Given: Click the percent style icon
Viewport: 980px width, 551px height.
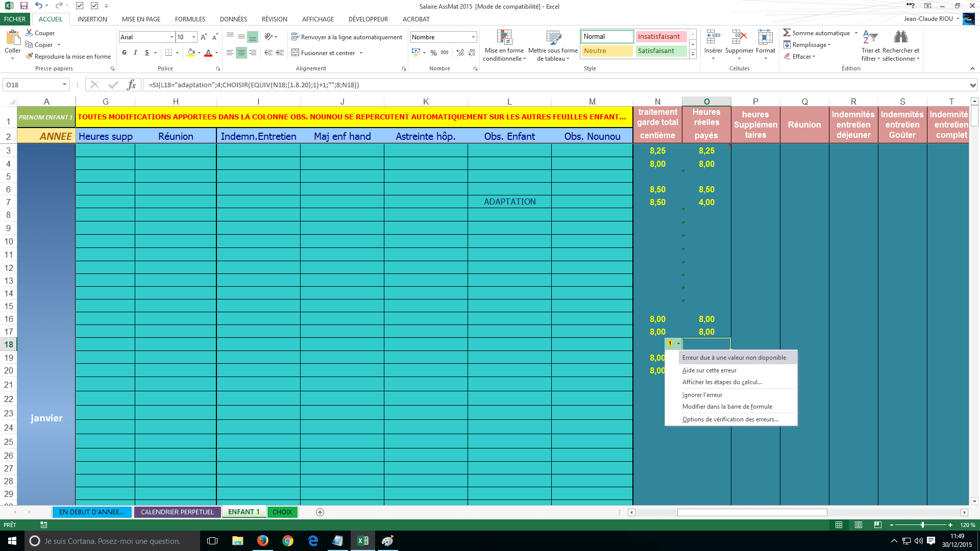Looking at the screenshot, I should coord(433,53).
